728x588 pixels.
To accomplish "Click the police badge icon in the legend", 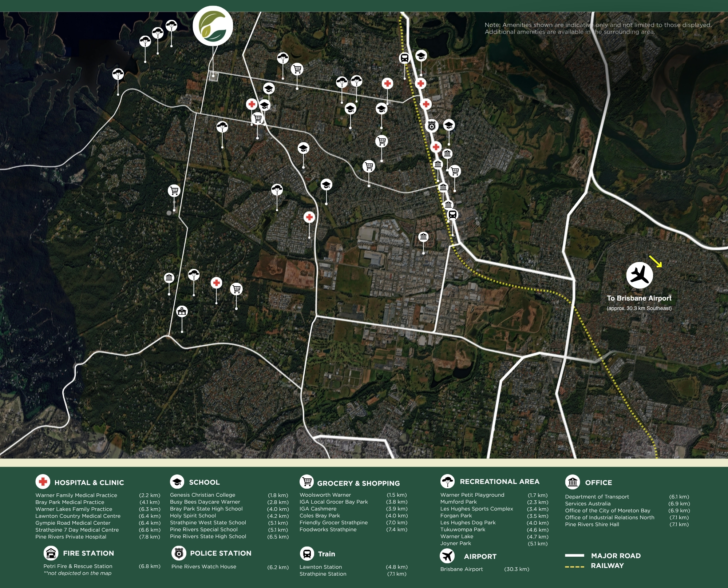I will pos(179,553).
